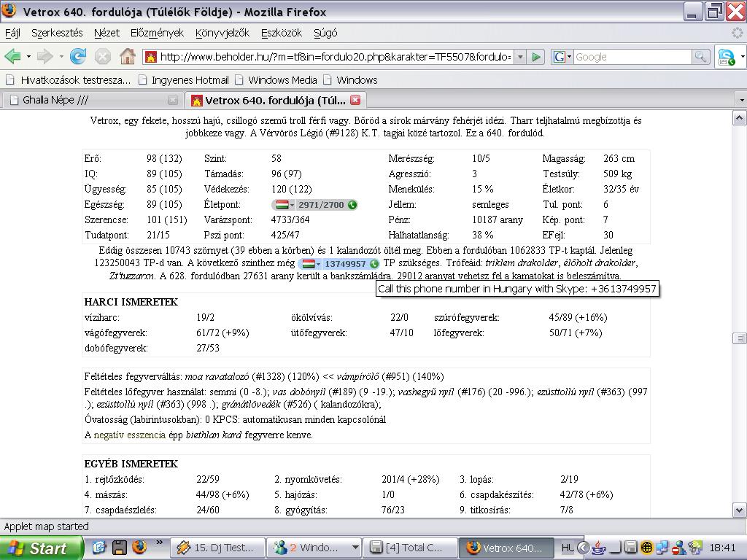Open the Skype toolbar icon
This screenshot has width=747, height=560.
tap(725, 57)
